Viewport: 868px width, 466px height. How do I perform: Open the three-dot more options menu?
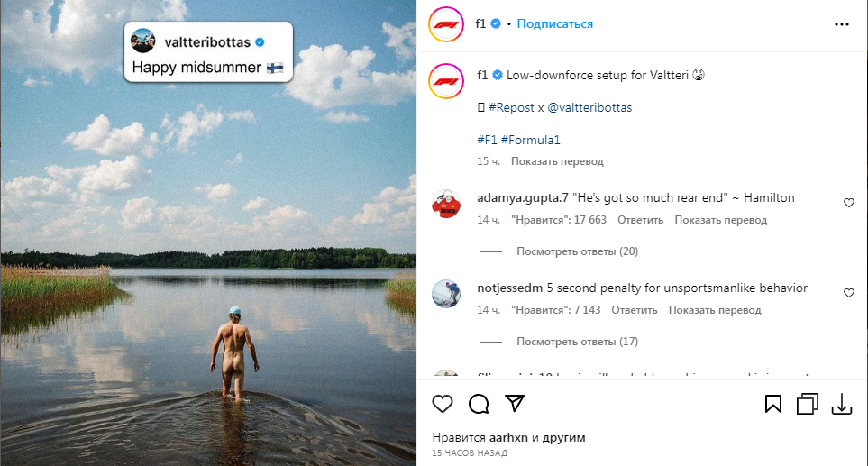pyautogui.click(x=841, y=24)
